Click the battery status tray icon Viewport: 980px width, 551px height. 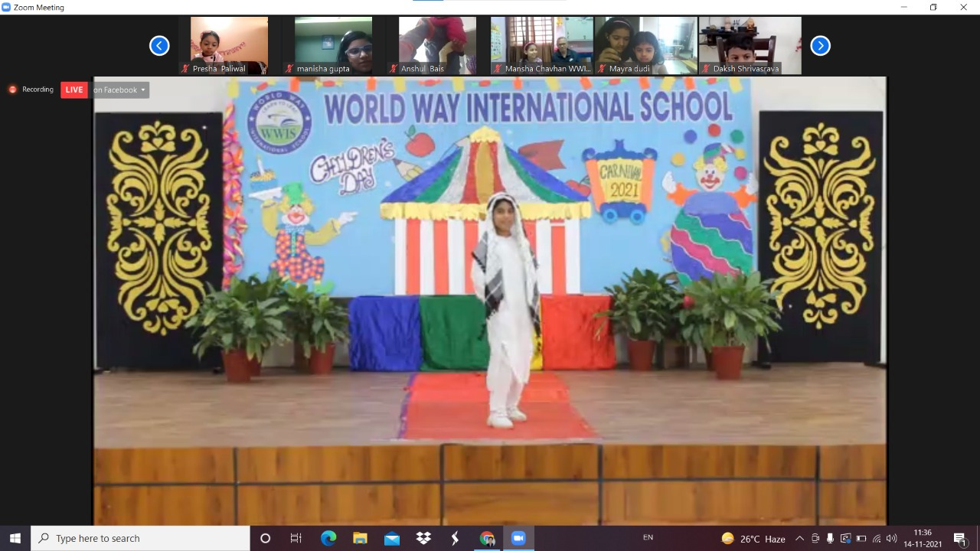[x=861, y=539]
